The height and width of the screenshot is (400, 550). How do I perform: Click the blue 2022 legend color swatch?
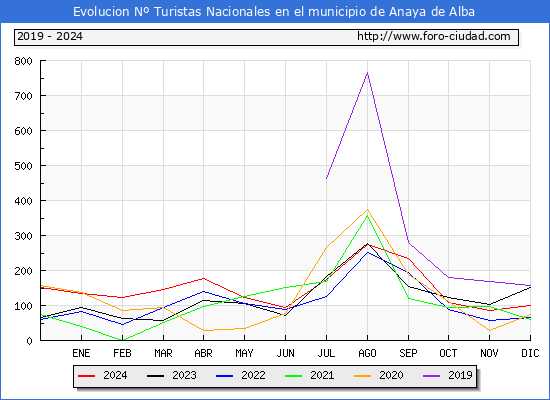(224, 376)
